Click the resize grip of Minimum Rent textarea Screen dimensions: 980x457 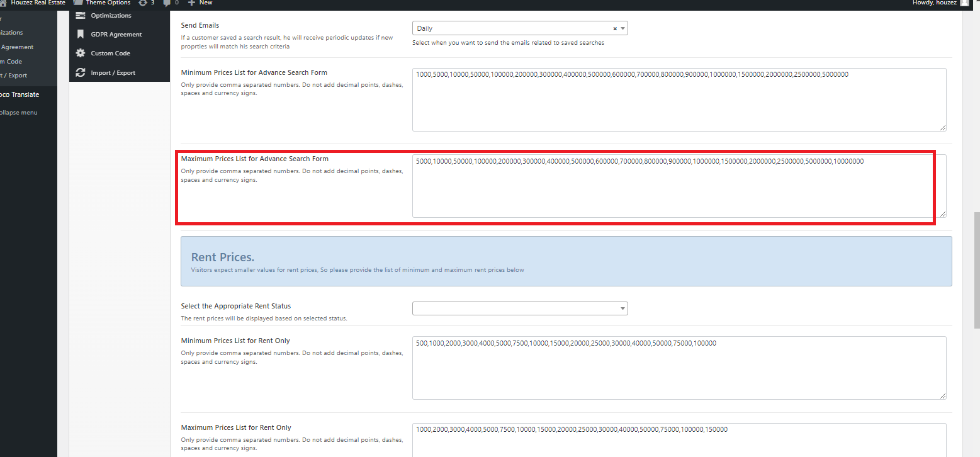point(943,396)
